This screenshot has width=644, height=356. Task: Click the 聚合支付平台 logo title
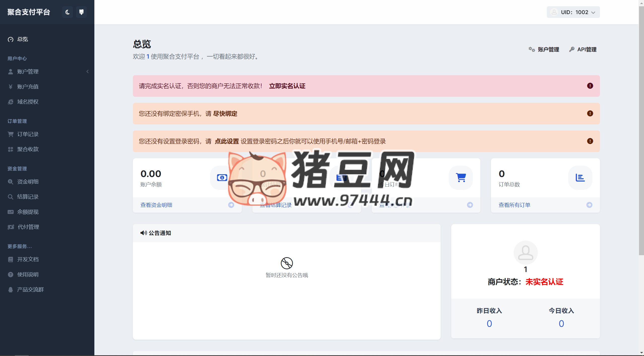pos(29,12)
